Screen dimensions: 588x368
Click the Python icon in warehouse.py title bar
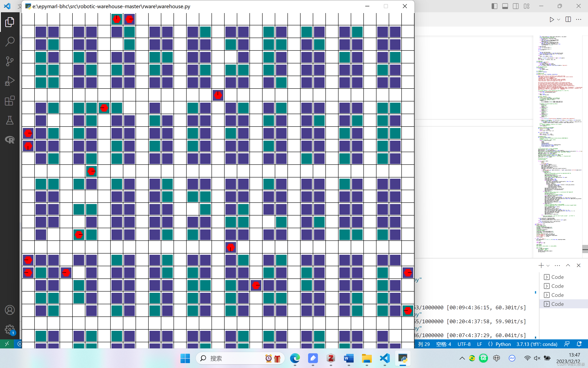[x=28, y=6]
